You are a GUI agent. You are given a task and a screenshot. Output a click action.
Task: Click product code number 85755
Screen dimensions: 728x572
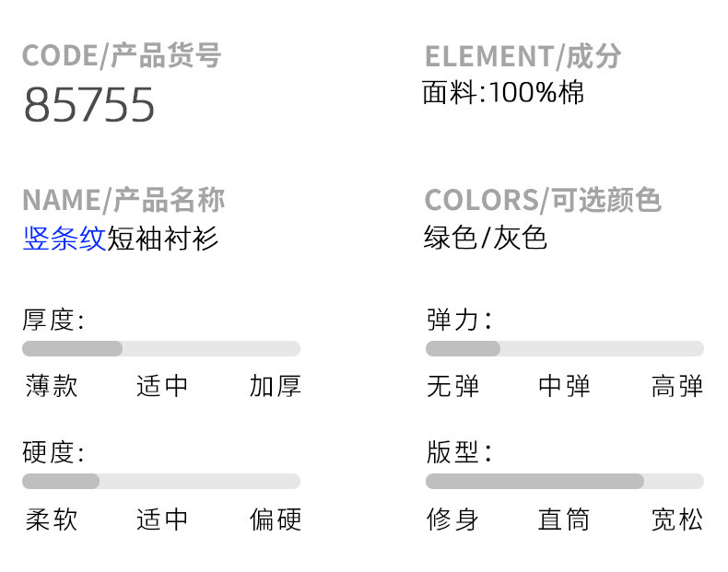[89, 105]
